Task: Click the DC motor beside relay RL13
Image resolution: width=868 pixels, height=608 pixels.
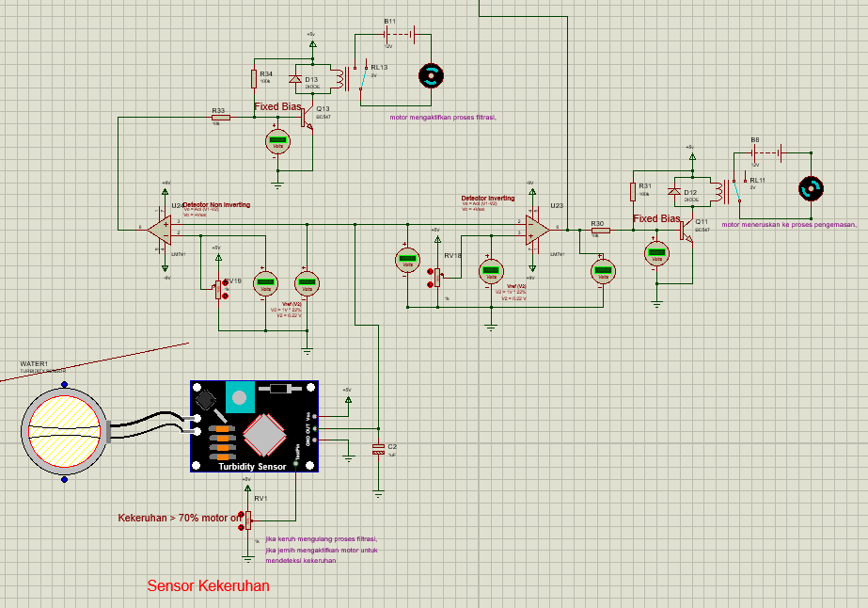Action: point(431,76)
